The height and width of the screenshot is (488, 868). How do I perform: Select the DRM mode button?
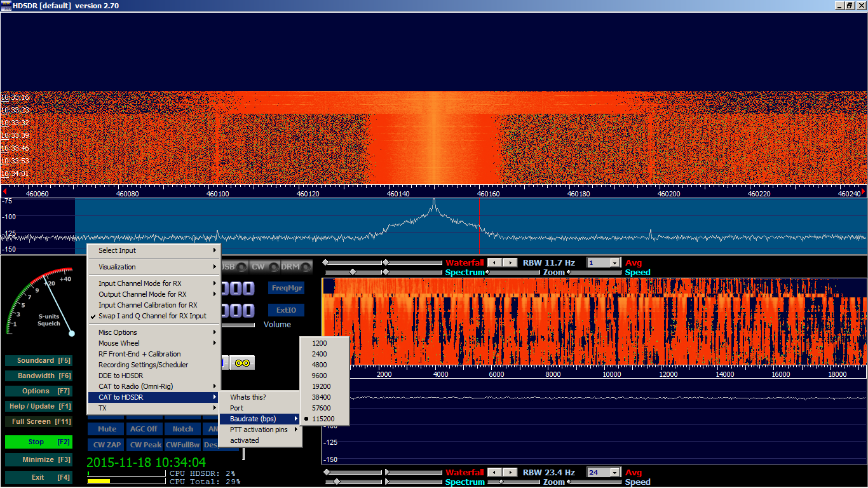297,267
